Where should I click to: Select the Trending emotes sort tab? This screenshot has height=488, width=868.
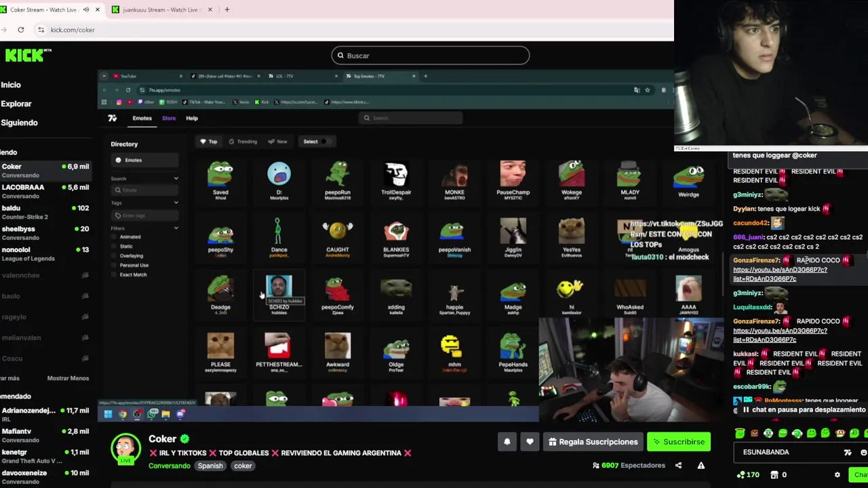point(243,142)
